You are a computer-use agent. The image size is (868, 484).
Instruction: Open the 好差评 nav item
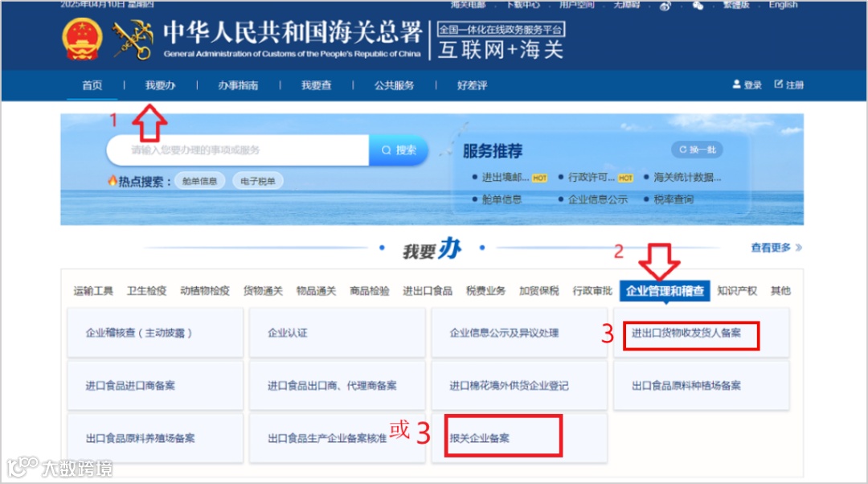473,85
